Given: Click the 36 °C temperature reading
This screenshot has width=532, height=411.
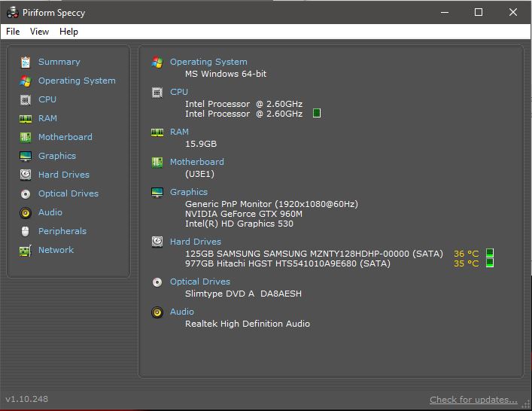Looking at the screenshot, I should (467, 254).
